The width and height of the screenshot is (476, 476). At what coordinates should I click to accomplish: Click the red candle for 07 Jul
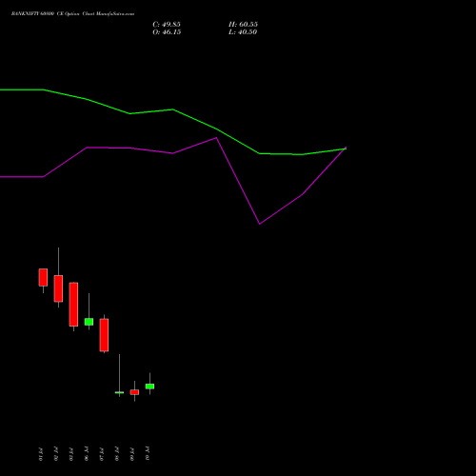pos(104,335)
